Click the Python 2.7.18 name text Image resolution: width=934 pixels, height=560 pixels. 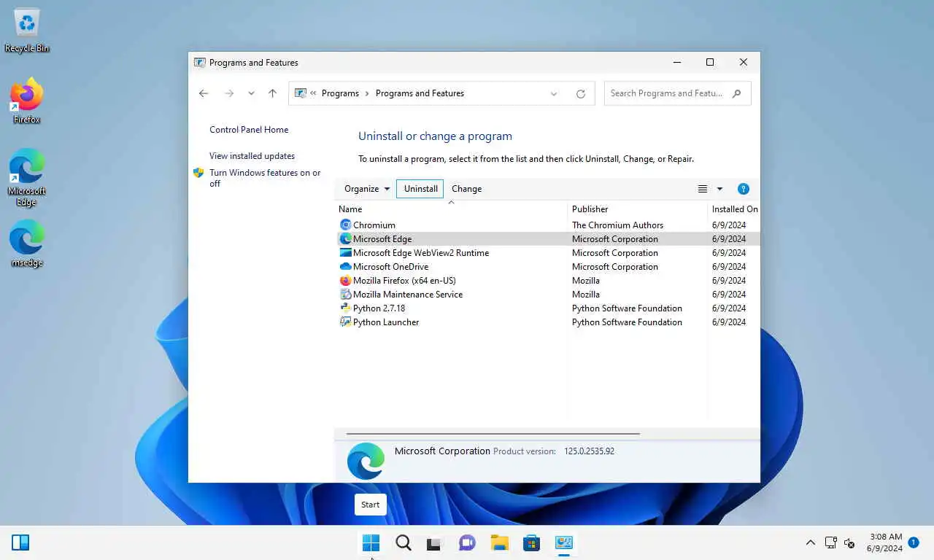pos(379,308)
